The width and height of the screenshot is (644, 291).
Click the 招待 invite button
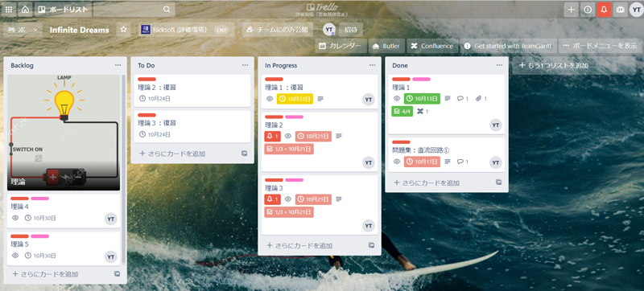[x=351, y=30]
